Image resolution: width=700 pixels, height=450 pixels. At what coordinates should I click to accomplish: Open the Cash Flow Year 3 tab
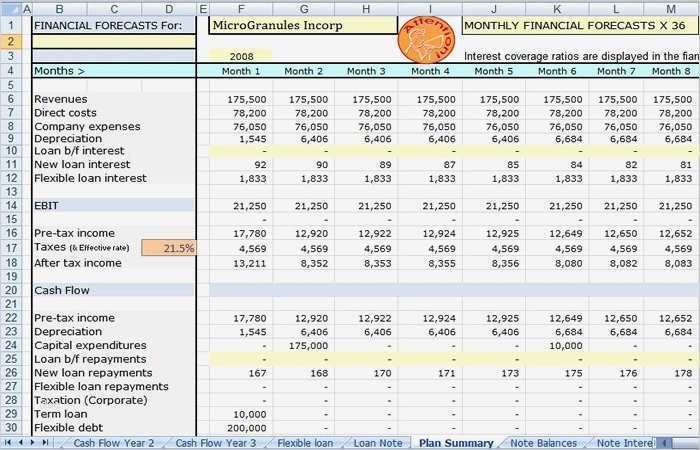click(x=216, y=443)
